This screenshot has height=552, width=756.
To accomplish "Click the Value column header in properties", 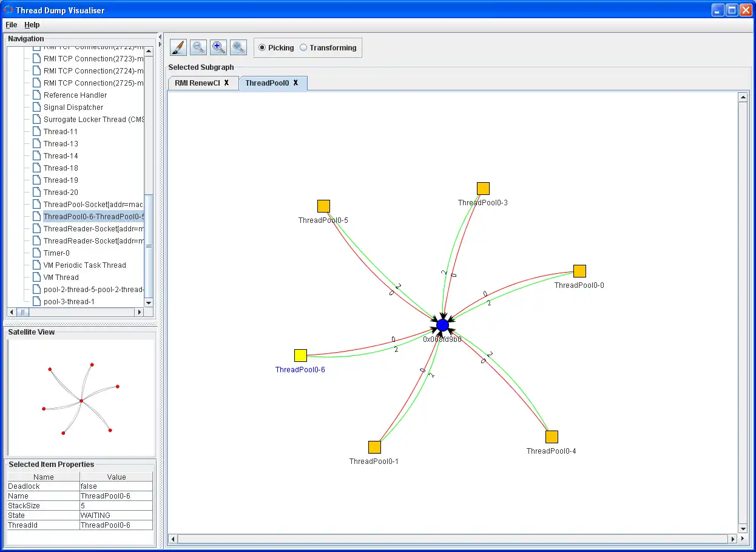I will tap(116, 477).
